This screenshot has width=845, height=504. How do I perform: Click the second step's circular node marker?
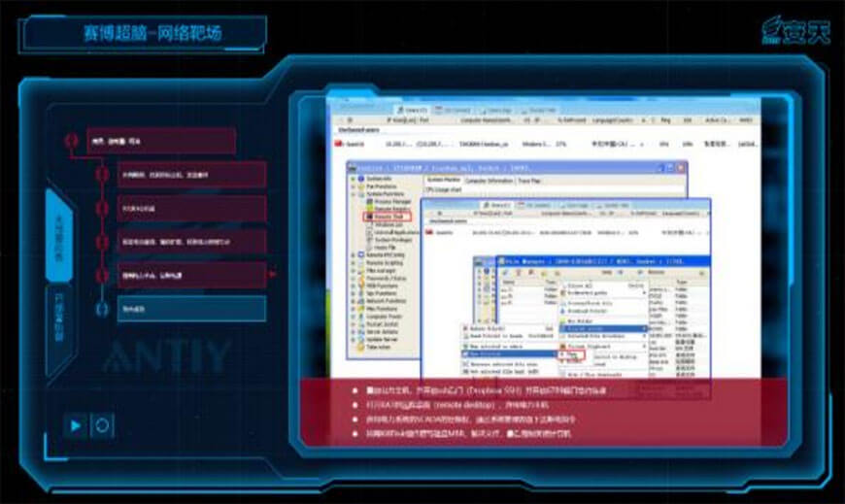coord(102,175)
